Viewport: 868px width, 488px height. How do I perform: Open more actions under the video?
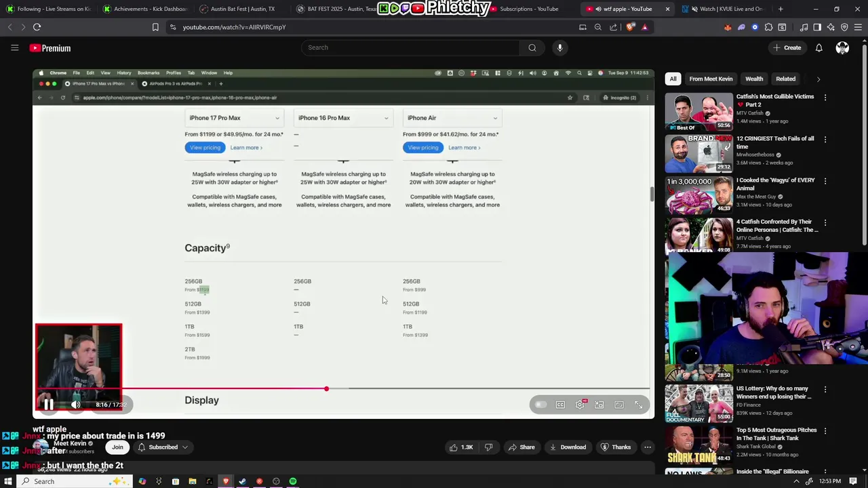pos(648,447)
